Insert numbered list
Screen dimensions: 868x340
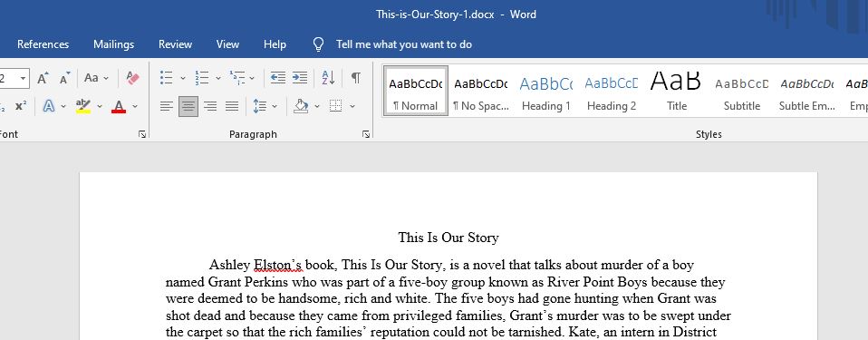coord(201,78)
